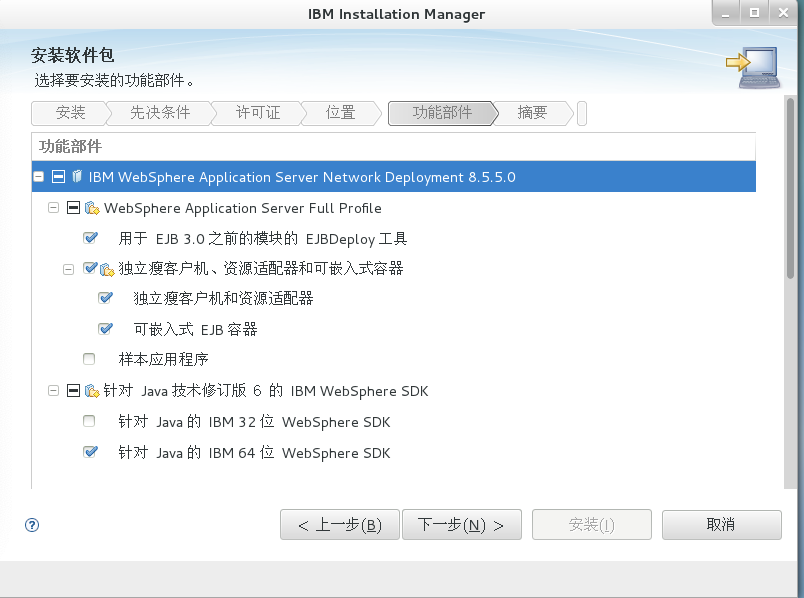
Task: Go to the 位置 wizard step
Action: click(340, 113)
